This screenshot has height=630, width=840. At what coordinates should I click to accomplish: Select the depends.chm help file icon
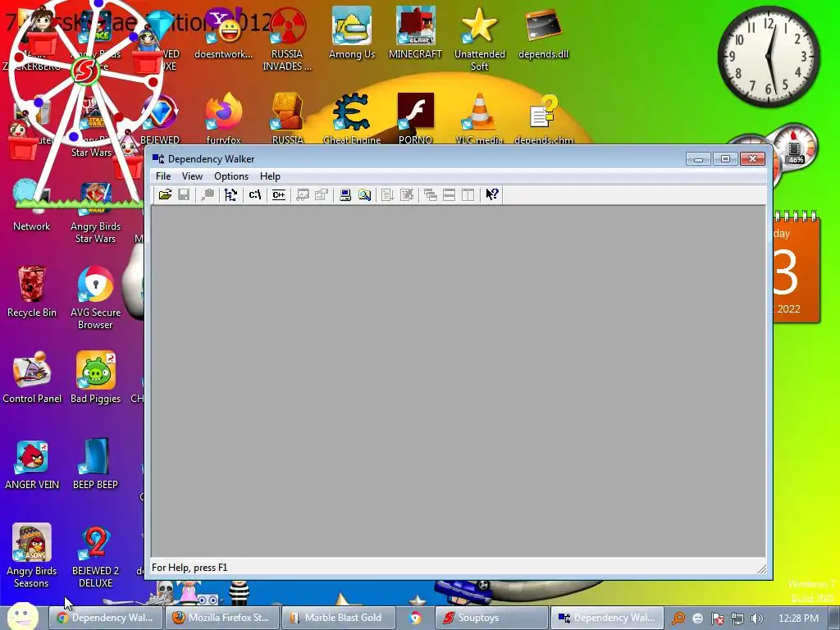[543, 118]
